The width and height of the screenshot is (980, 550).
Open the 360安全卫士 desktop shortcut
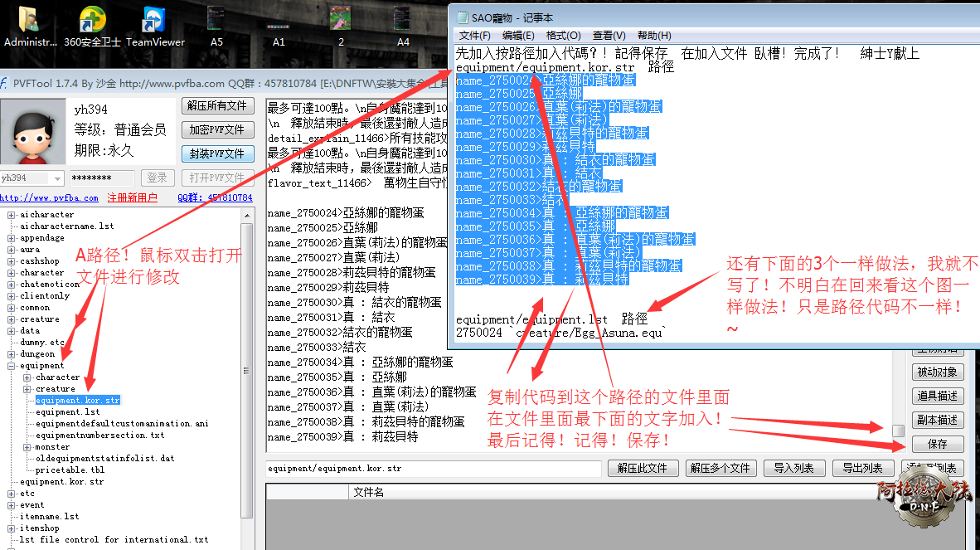coord(92,21)
